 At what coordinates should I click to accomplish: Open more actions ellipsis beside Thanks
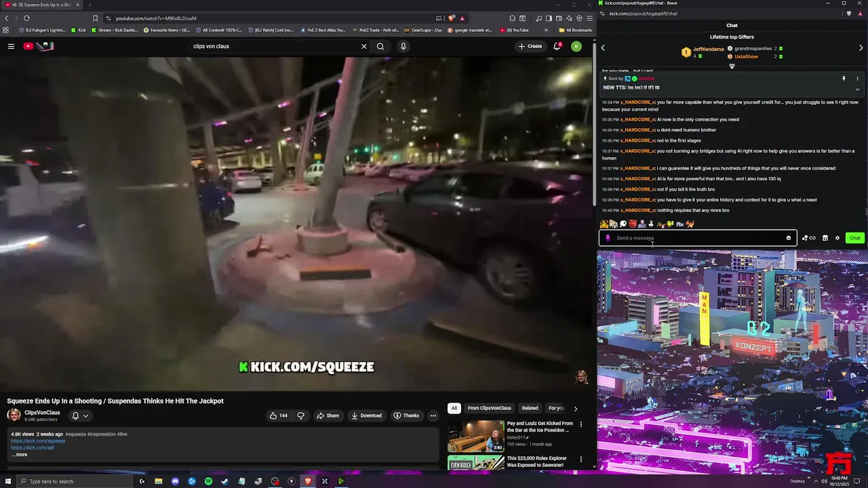point(433,415)
